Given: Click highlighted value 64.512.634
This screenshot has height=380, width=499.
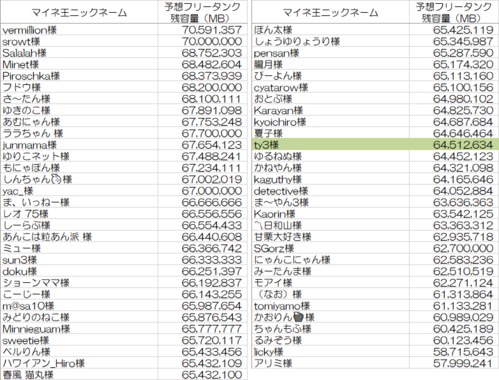Looking at the screenshot, I should point(463,145).
